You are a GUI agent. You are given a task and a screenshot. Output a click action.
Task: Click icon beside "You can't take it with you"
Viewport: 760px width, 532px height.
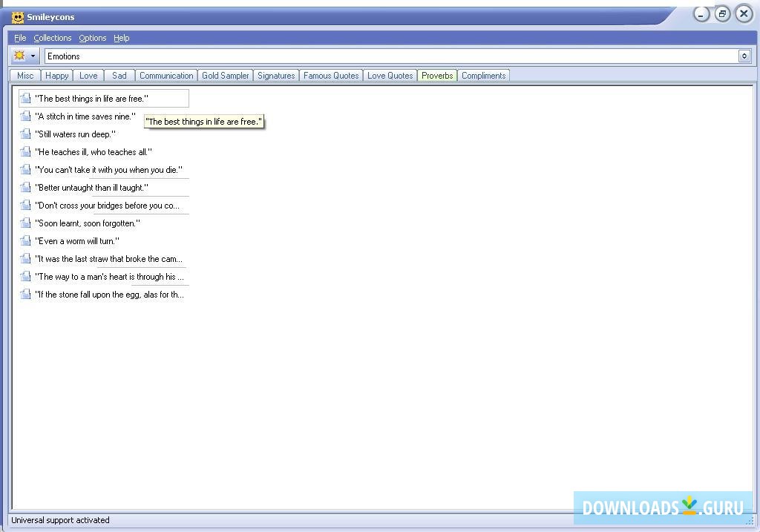point(26,170)
